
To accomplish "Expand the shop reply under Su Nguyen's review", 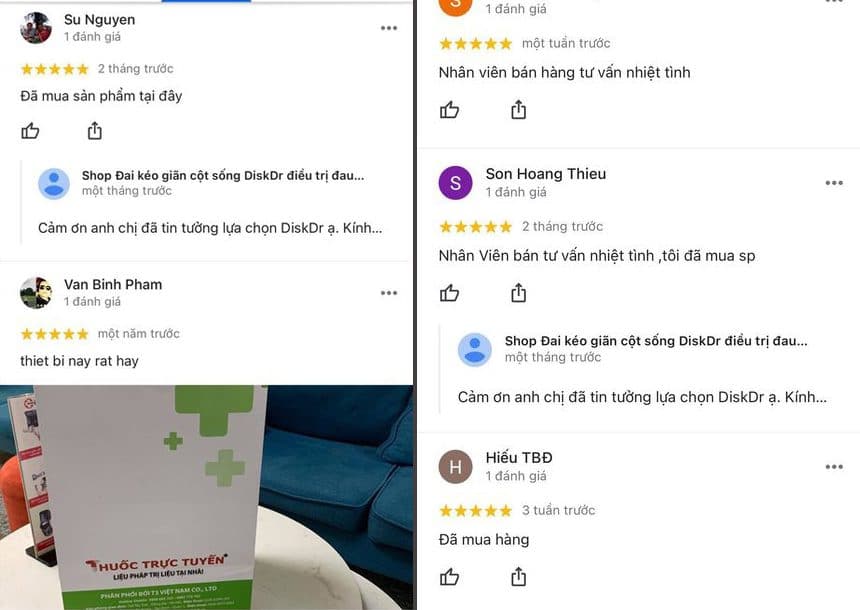I will coord(210,228).
